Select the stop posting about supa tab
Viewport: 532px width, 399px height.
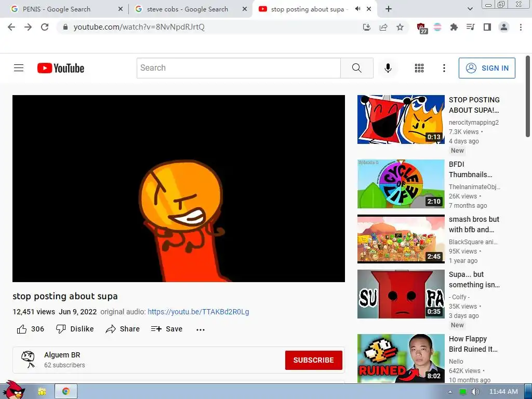[x=308, y=9]
